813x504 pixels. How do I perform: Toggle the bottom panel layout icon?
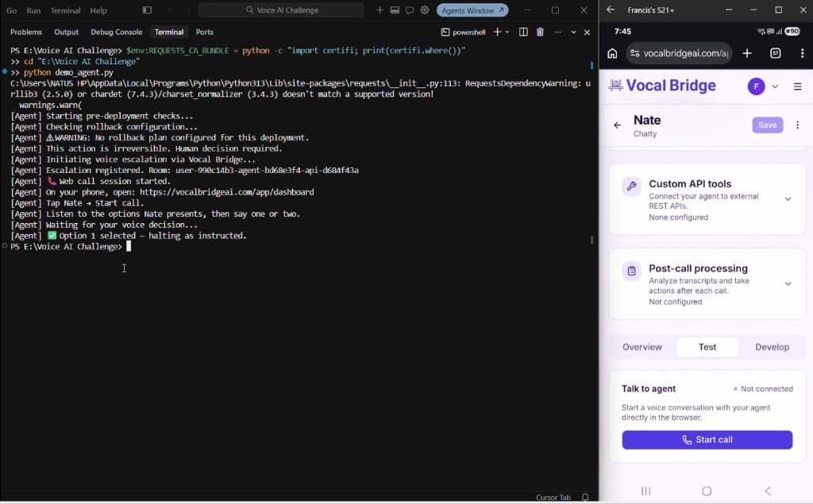pos(395,10)
